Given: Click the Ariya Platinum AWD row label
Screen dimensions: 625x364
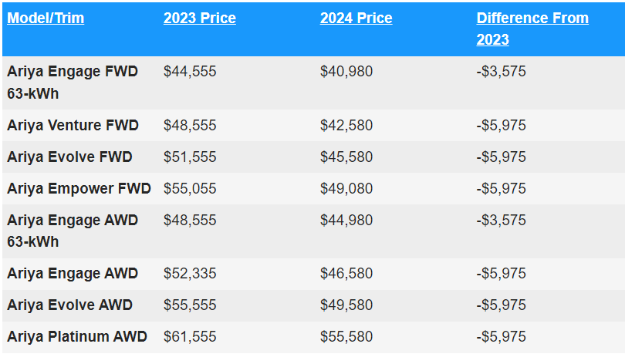Looking at the screenshot, I should [x=77, y=336].
